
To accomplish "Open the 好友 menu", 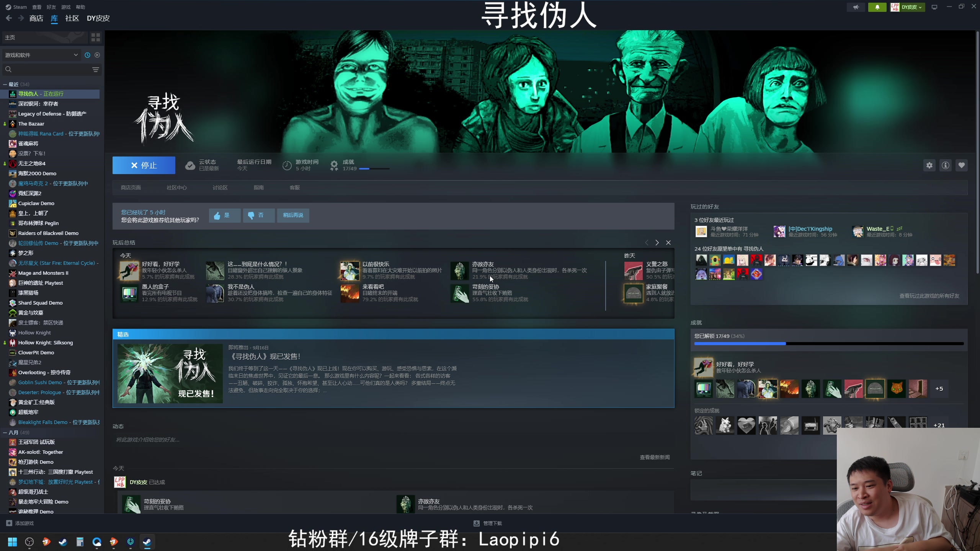I will tap(51, 7).
